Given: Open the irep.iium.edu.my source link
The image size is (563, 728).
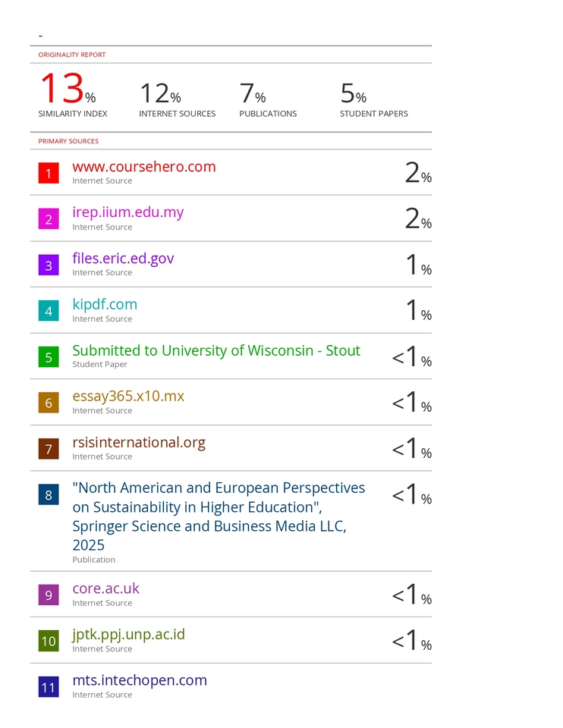Looking at the screenshot, I should (x=128, y=212).
